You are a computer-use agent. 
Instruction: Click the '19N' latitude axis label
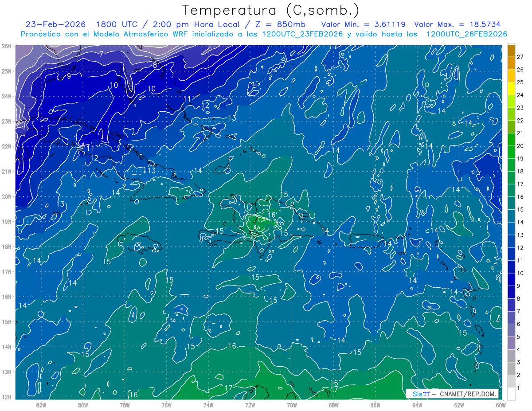(x=7, y=221)
